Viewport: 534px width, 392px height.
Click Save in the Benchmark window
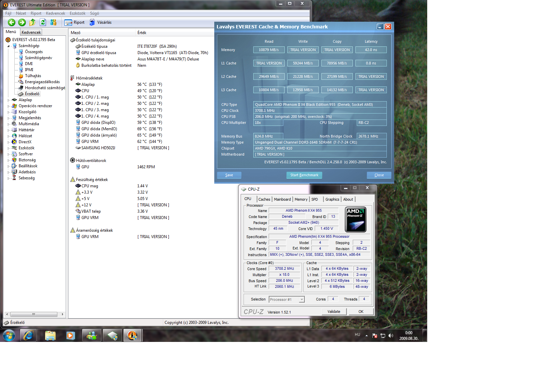pos(229,175)
